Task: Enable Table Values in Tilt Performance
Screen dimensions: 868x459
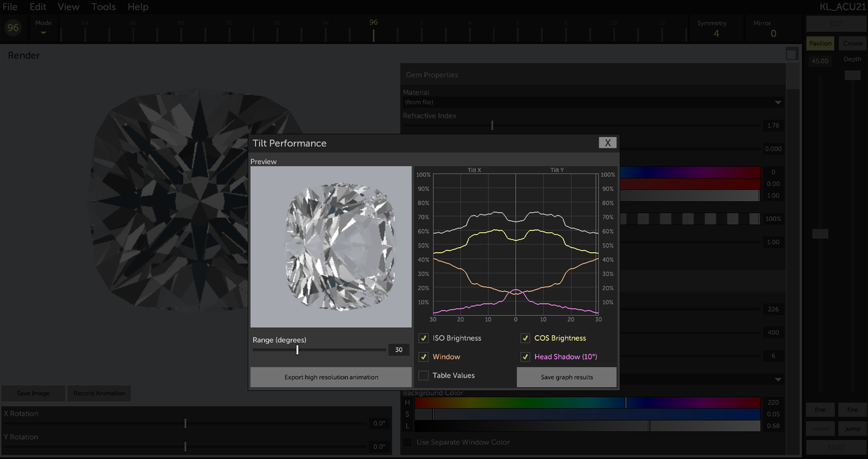Action: click(x=423, y=375)
